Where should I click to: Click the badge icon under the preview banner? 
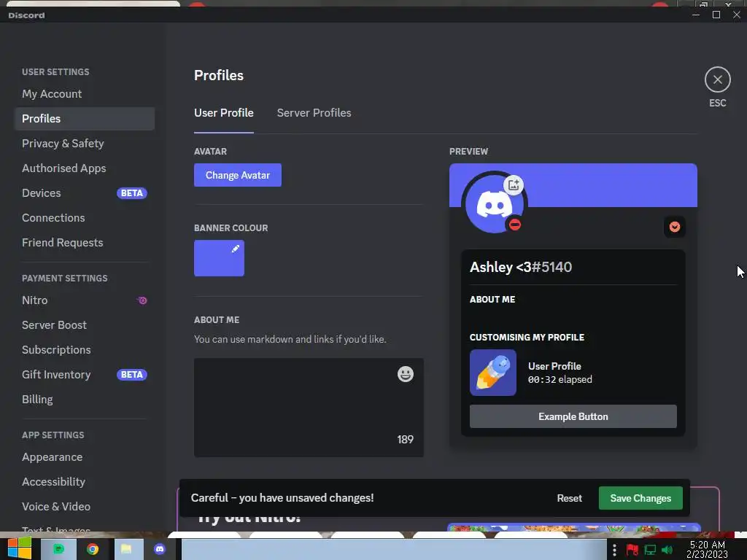point(675,227)
